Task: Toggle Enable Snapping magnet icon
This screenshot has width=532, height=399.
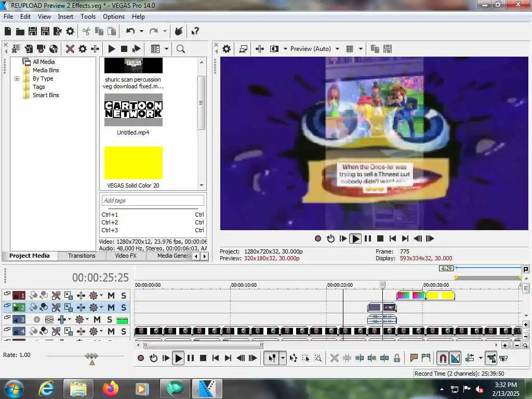Action: pyautogui.click(x=443, y=358)
